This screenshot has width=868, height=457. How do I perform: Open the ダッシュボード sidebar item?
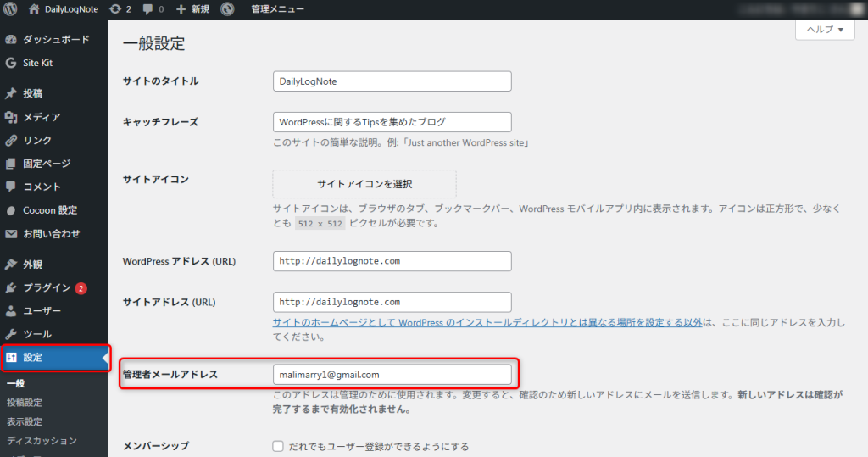[55, 40]
